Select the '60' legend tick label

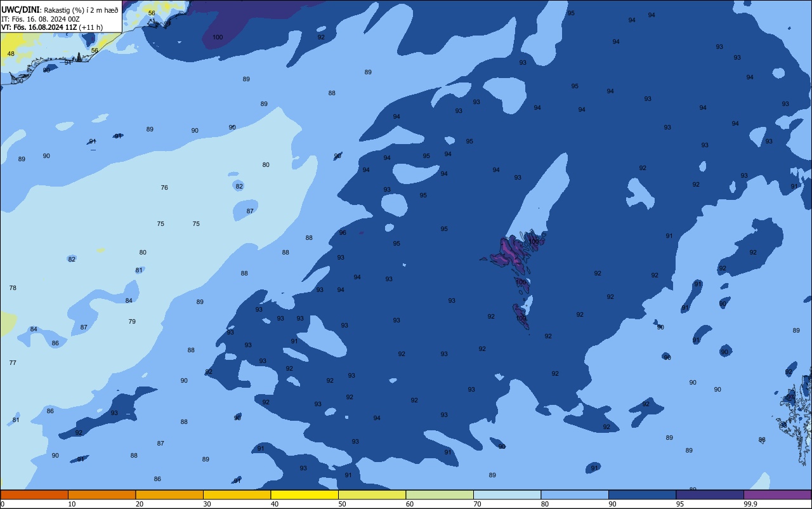click(410, 504)
